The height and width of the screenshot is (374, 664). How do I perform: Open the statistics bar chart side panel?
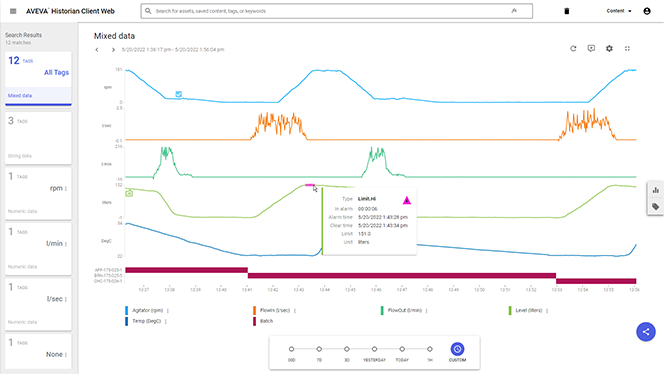coord(656,190)
